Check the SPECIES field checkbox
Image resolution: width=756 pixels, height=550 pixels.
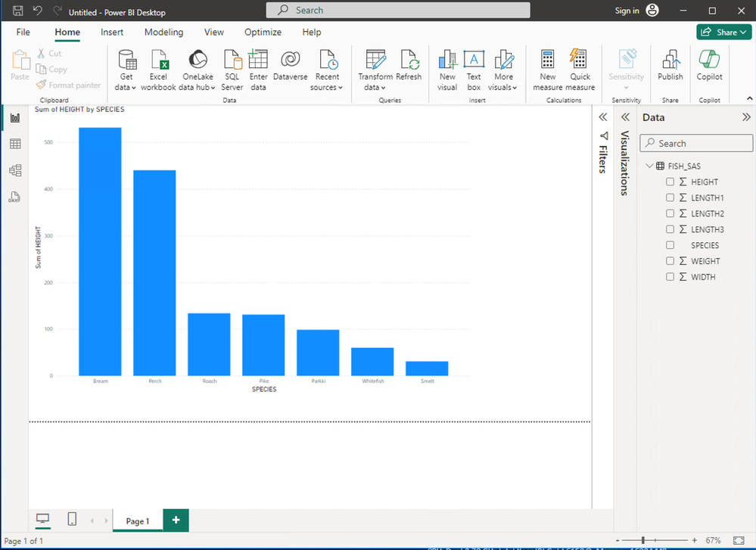(x=670, y=245)
